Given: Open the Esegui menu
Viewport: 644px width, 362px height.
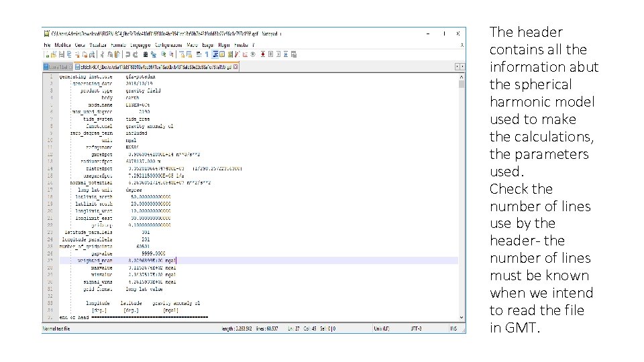Looking at the screenshot, I should coord(208,45).
